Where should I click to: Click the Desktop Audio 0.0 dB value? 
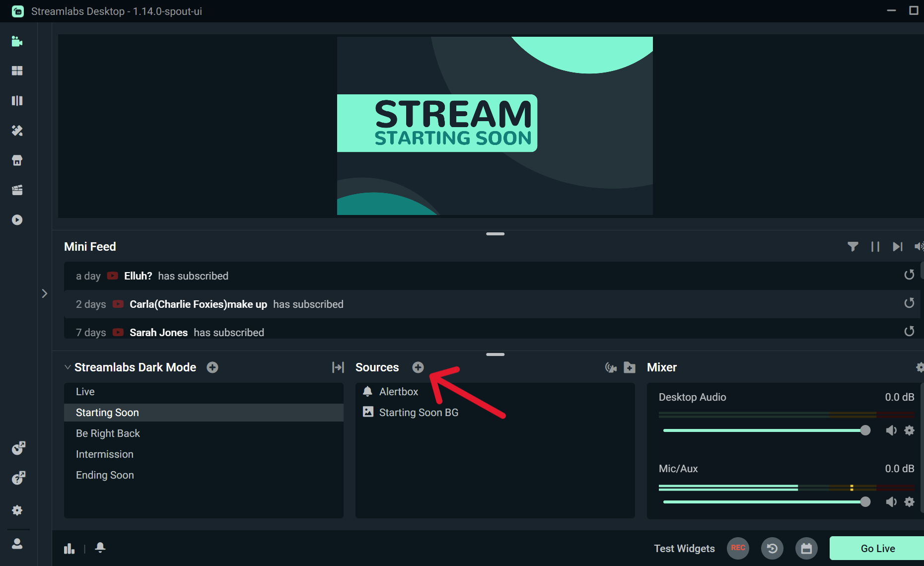pyautogui.click(x=899, y=397)
